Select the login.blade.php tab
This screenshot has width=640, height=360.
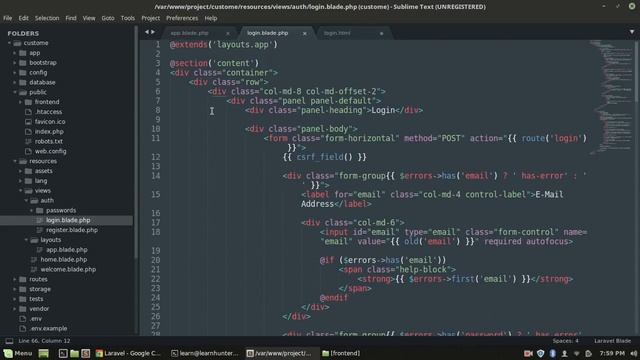[x=268, y=33]
